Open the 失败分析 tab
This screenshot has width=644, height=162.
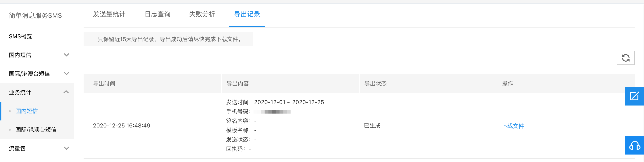[202, 14]
